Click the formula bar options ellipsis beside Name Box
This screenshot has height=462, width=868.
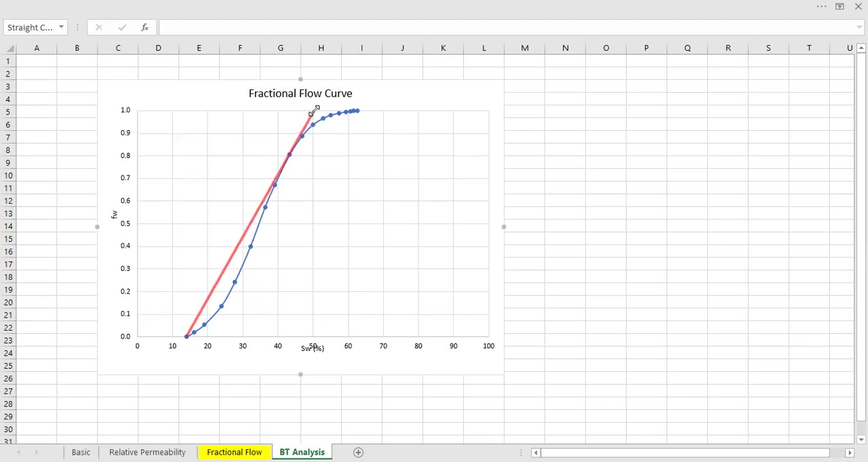click(x=77, y=27)
